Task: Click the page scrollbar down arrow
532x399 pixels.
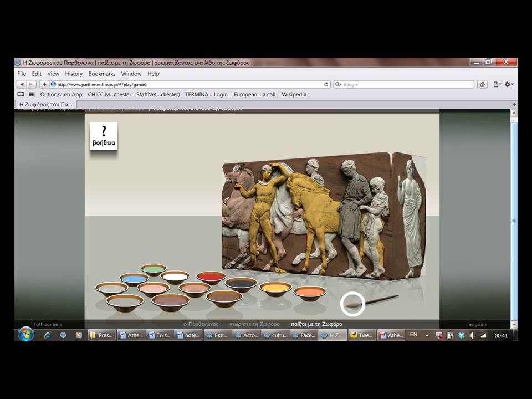Action: click(514, 325)
